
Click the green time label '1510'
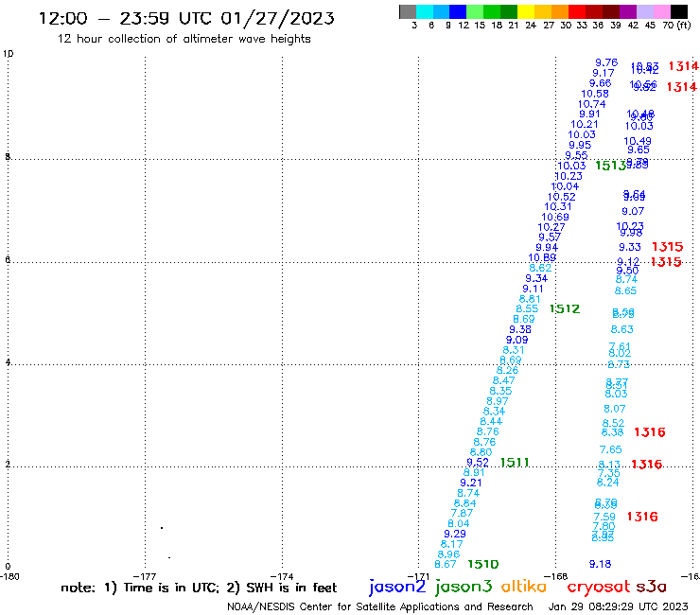483,564
